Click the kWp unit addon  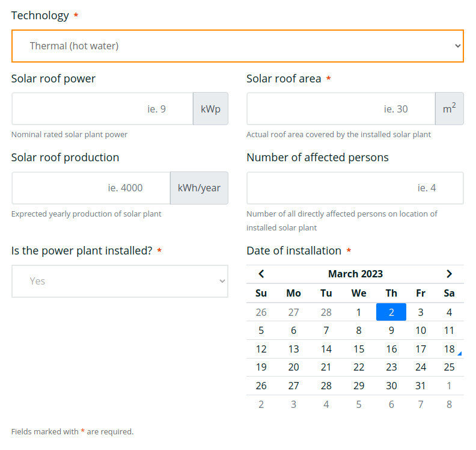210,109
